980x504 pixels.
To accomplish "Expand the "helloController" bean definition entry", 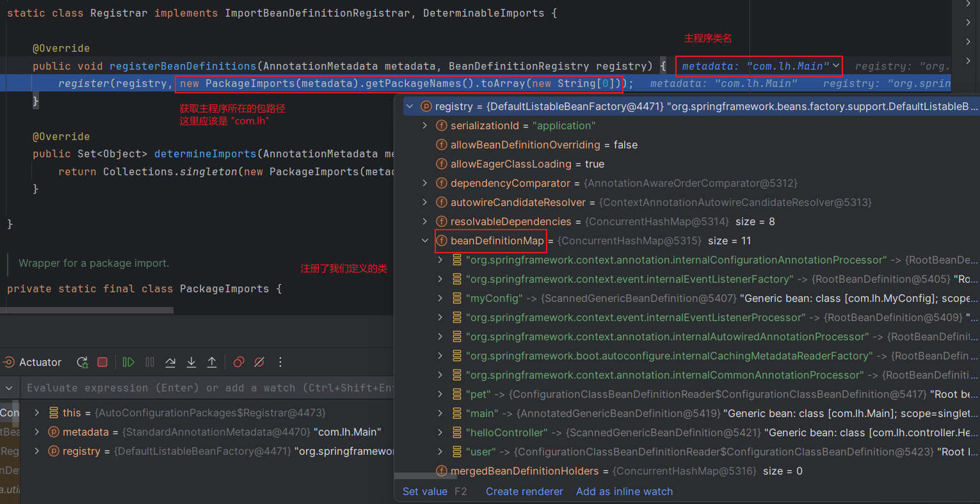I will 440,432.
